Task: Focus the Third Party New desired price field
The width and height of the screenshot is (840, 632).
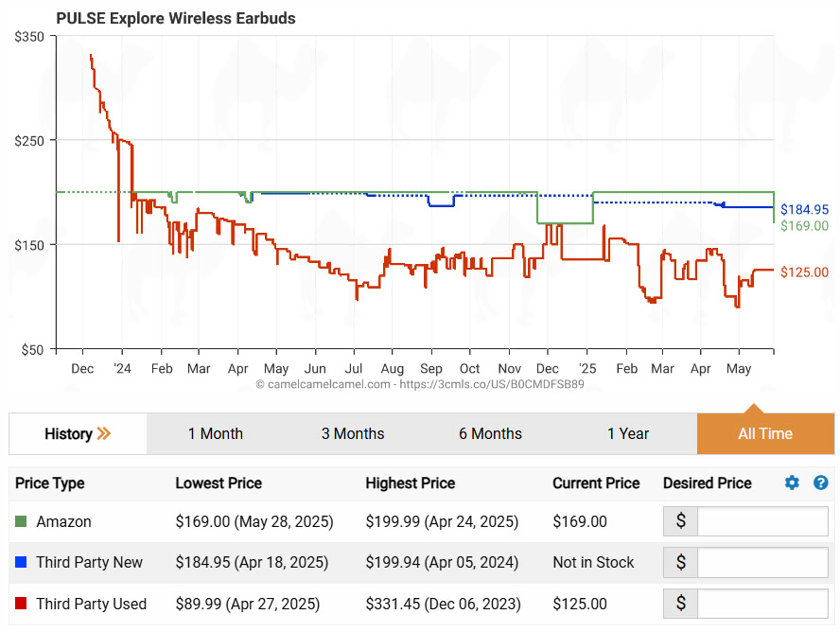Action: point(762,563)
